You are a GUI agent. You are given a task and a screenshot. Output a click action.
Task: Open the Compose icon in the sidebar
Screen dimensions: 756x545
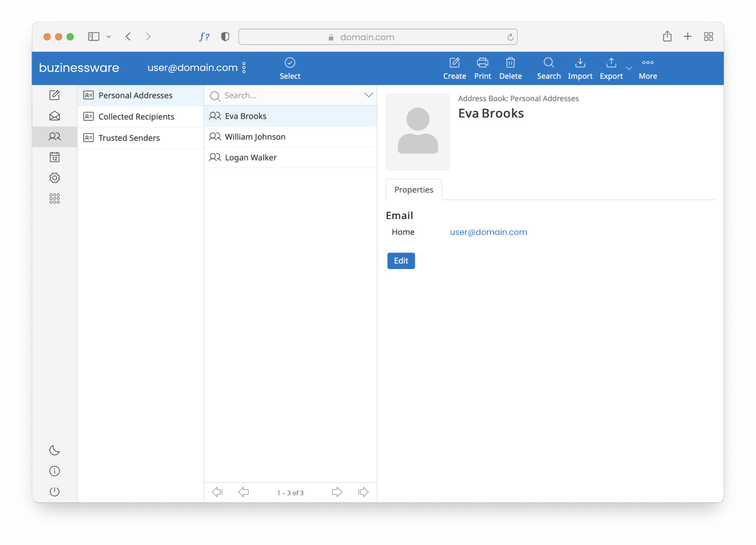coord(54,95)
